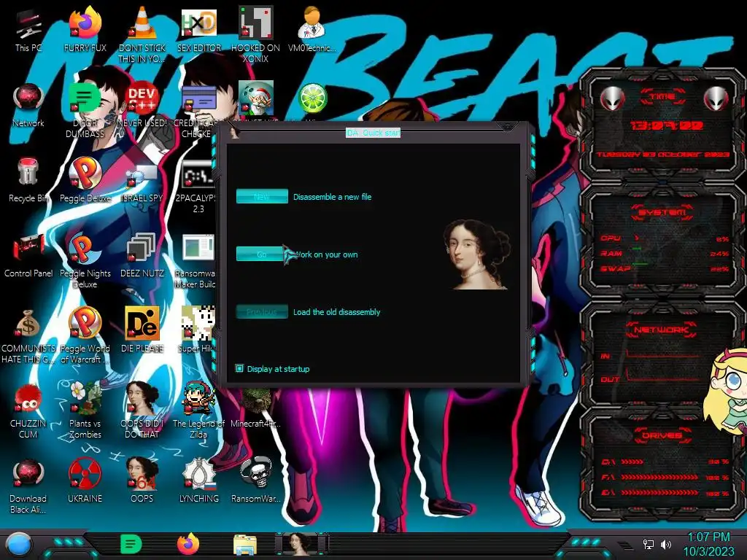The width and height of the screenshot is (747, 560).
Task: Click the network tray icon
Action: pyautogui.click(x=649, y=544)
